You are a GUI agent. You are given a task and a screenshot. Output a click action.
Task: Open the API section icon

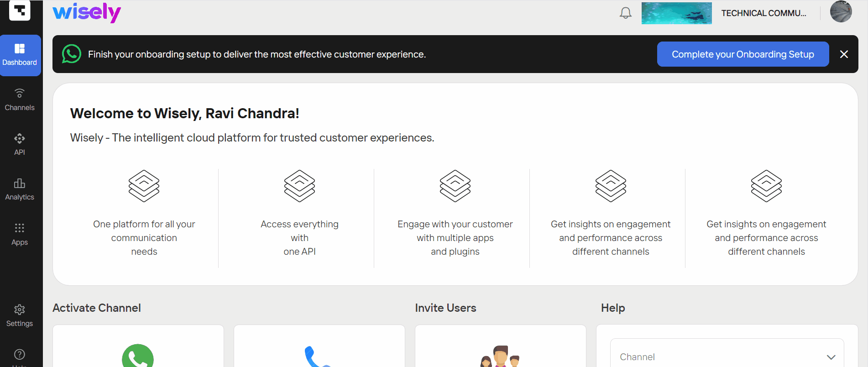[20, 138]
